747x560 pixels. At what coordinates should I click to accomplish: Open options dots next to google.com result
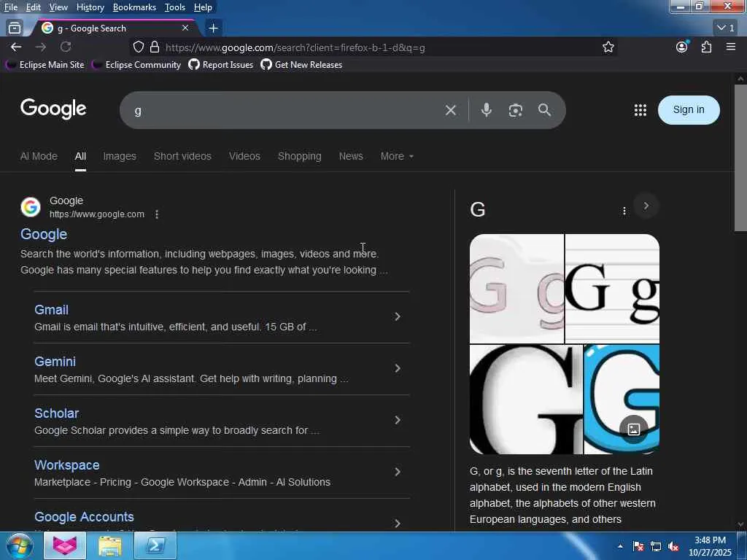pos(157,214)
